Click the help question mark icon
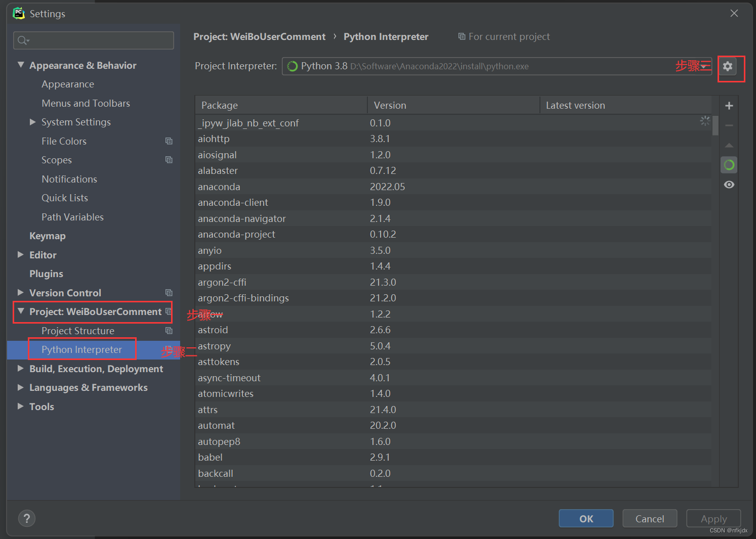756x539 pixels. click(x=27, y=518)
